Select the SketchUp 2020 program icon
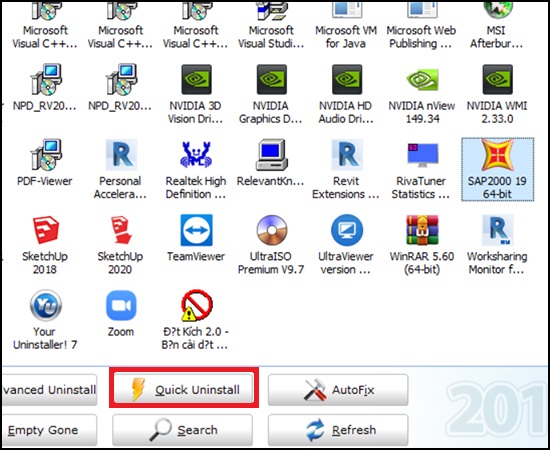Screen dimensions: 550x450 pos(121,230)
